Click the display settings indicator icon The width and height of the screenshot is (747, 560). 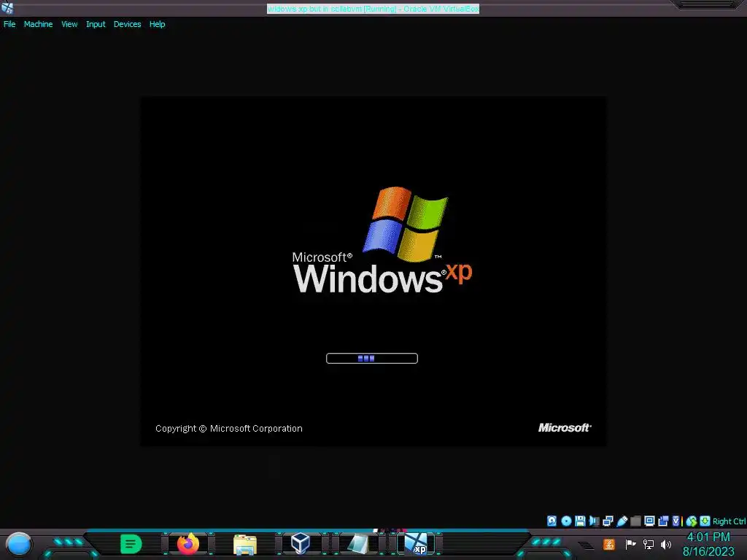pyautogui.click(x=649, y=521)
